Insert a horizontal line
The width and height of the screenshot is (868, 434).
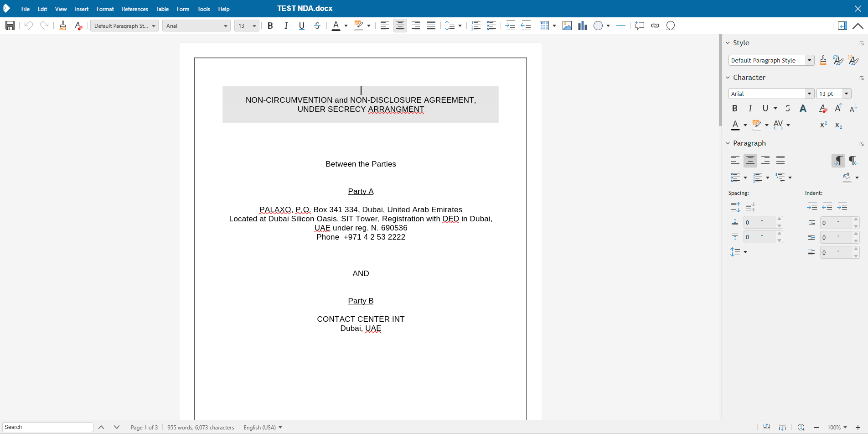tap(620, 26)
